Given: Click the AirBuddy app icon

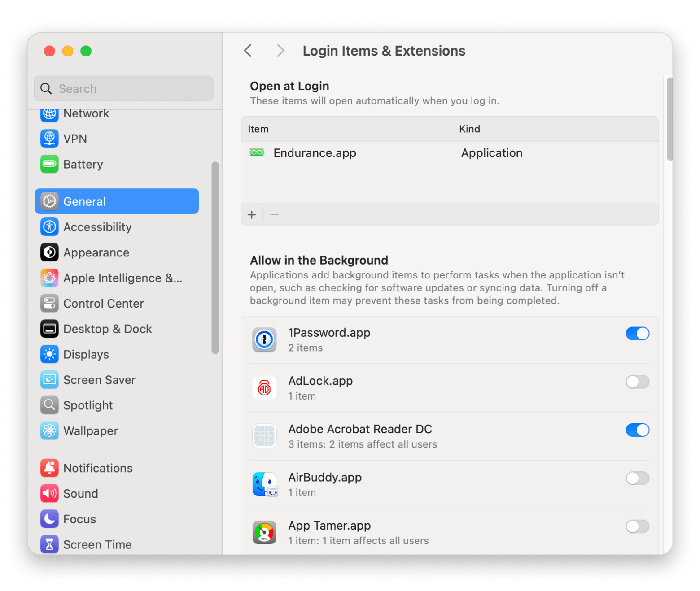Looking at the screenshot, I should coord(264,484).
